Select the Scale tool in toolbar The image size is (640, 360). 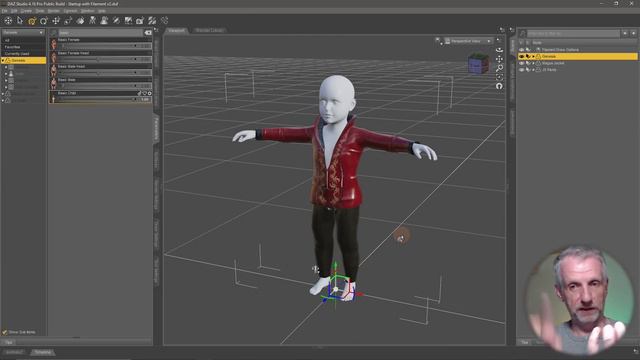68,20
